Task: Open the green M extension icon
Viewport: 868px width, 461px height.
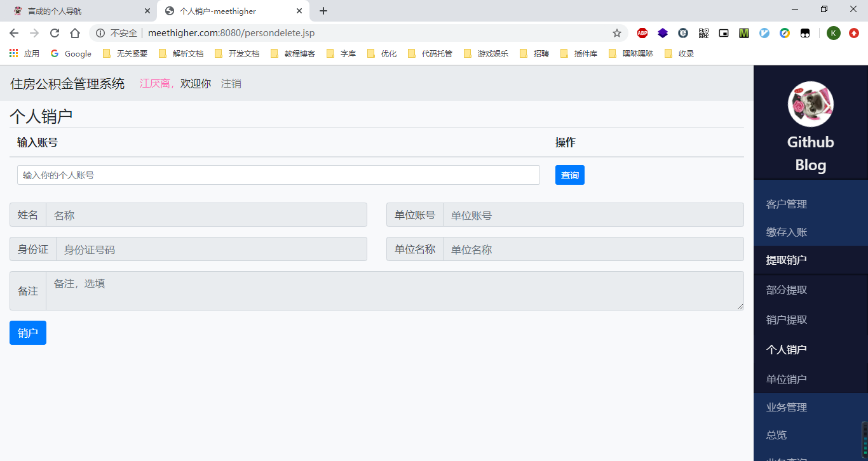Action: pos(744,33)
